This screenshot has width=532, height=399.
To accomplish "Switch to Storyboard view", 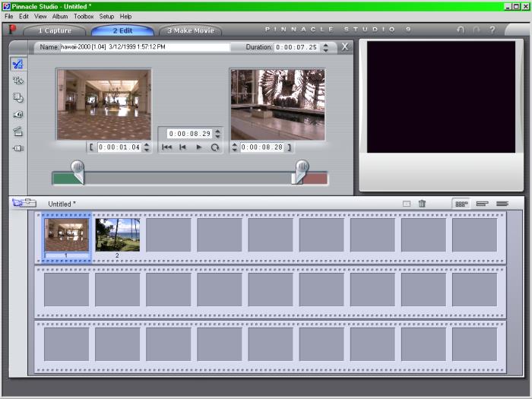I will point(461,204).
